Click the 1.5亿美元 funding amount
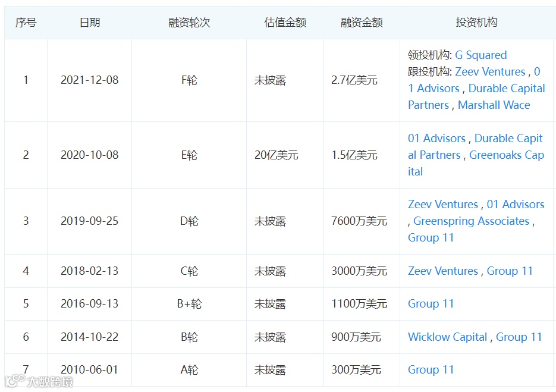The height and width of the screenshot is (392, 556). 354,155
